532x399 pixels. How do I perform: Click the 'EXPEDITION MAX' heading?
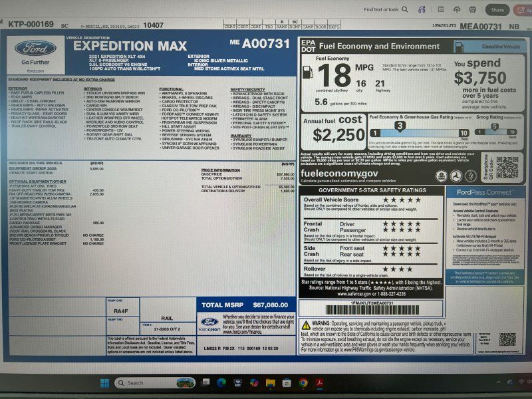tap(130, 46)
